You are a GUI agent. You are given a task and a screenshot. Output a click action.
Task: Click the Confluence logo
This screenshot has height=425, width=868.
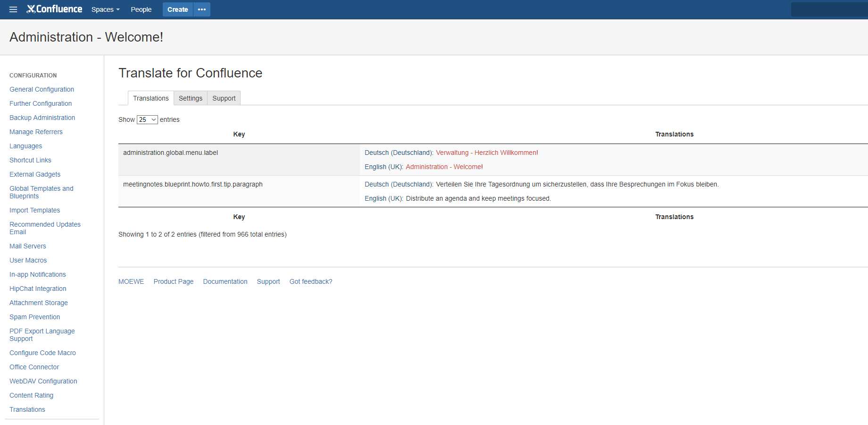(x=54, y=9)
